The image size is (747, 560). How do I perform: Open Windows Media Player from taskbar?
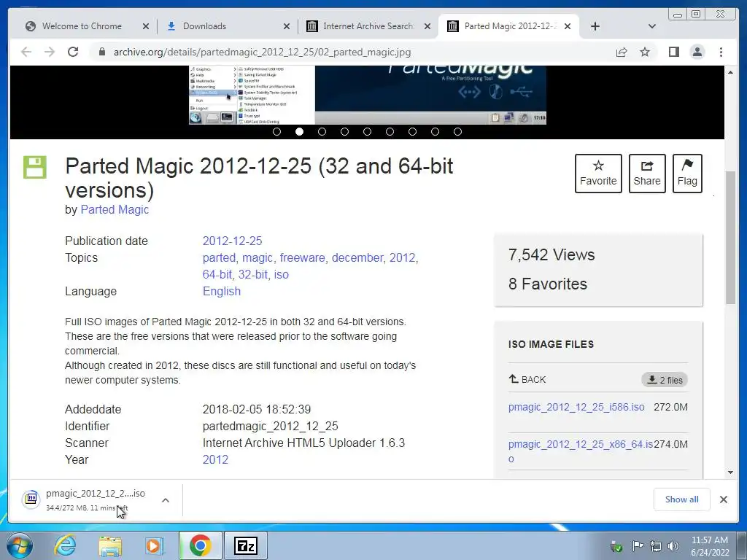pyautogui.click(x=153, y=545)
